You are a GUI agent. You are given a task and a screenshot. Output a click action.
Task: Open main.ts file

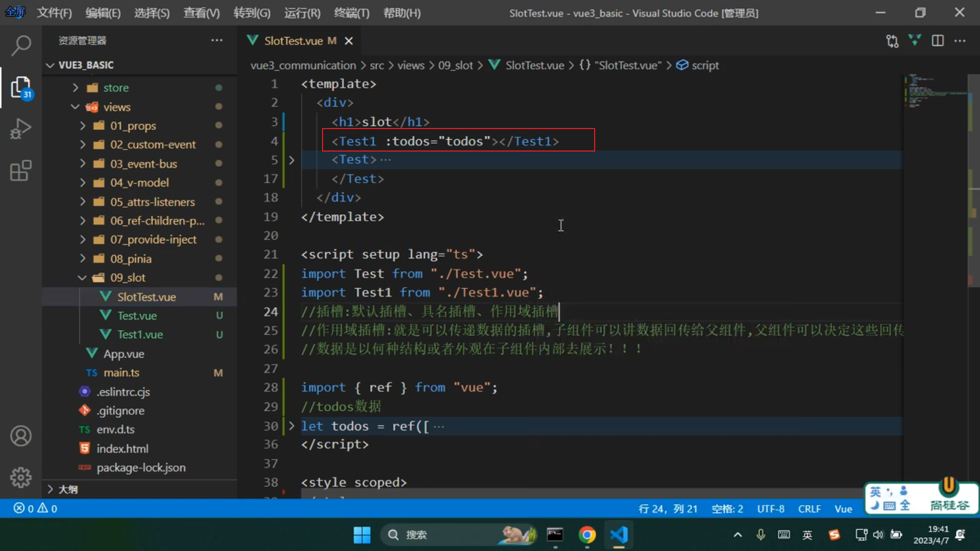121,373
